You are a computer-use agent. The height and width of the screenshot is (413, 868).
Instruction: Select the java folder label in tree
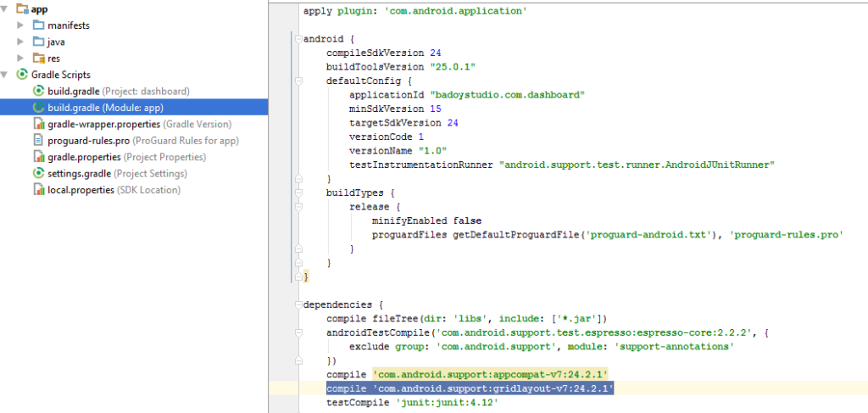[x=56, y=42]
